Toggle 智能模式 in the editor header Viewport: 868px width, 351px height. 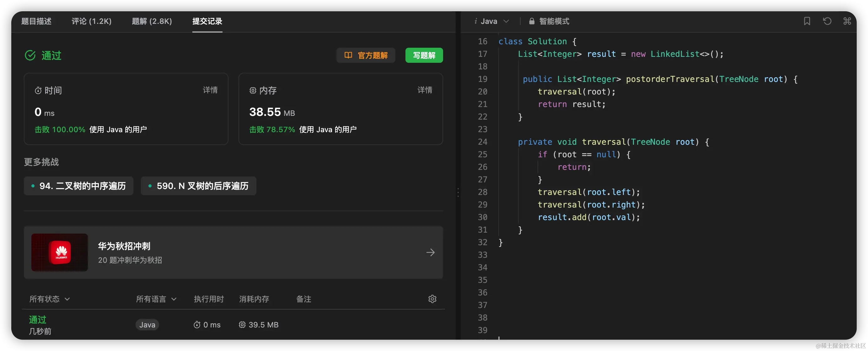(x=554, y=21)
